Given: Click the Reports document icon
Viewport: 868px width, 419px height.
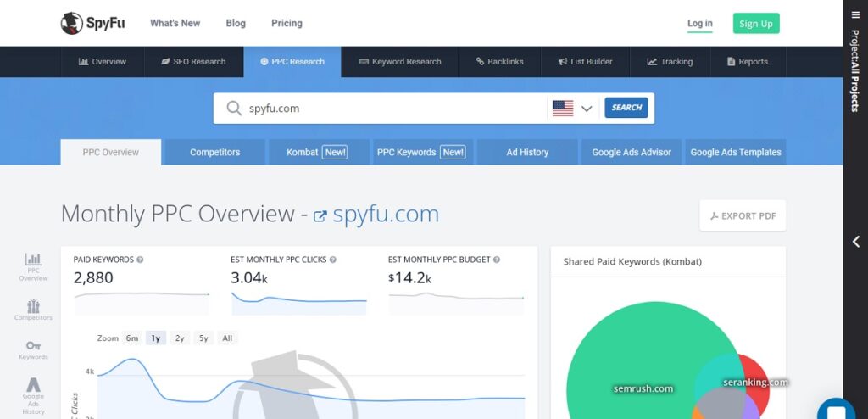Looking at the screenshot, I should pyautogui.click(x=732, y=62).
